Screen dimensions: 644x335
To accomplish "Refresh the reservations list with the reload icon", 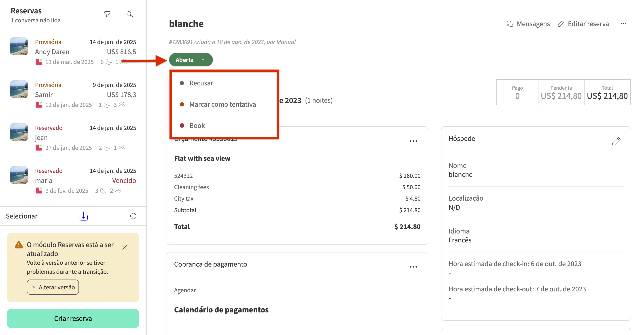I will (x=133, y=216).
